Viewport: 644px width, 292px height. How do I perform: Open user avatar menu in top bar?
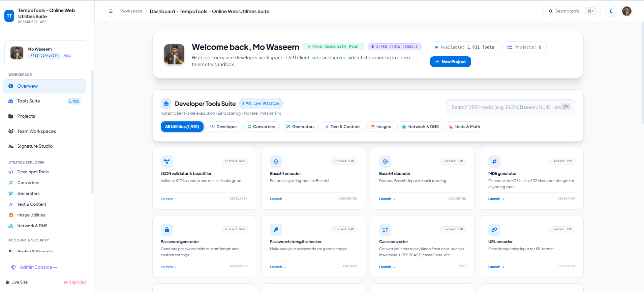click(x=627, y=11)
